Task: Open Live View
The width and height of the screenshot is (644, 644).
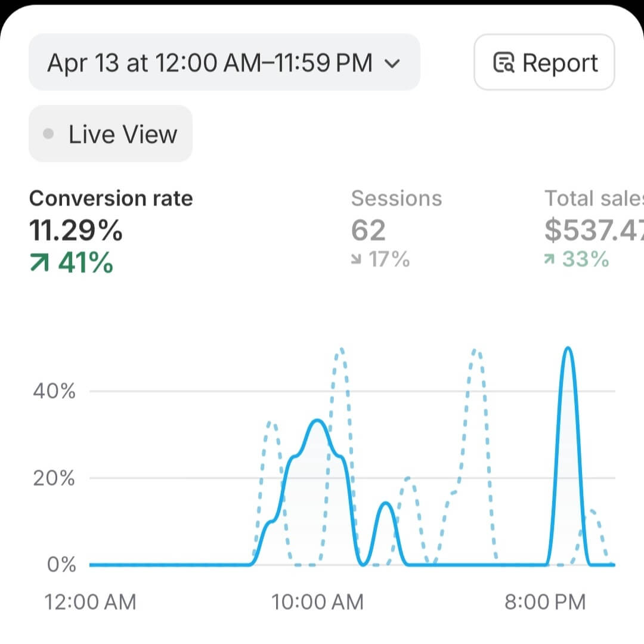Action: click(110, 134)
